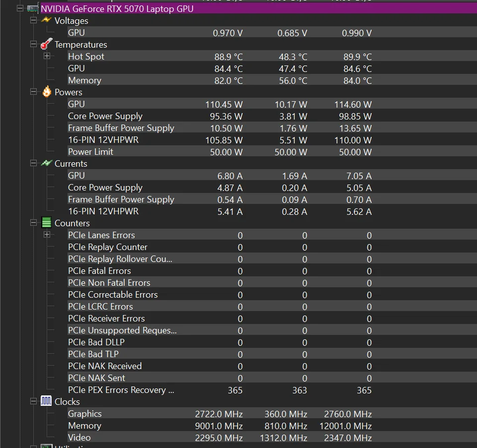Select the Temperatures category label
Image resolution: width=477 pixels, height=448 pixels.
click(x=80, y=45)
